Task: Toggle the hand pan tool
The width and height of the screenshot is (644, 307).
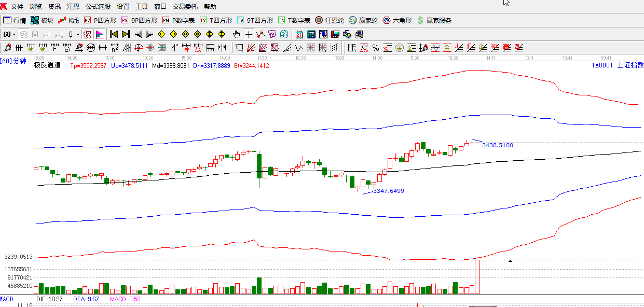Action: [237, 34]
